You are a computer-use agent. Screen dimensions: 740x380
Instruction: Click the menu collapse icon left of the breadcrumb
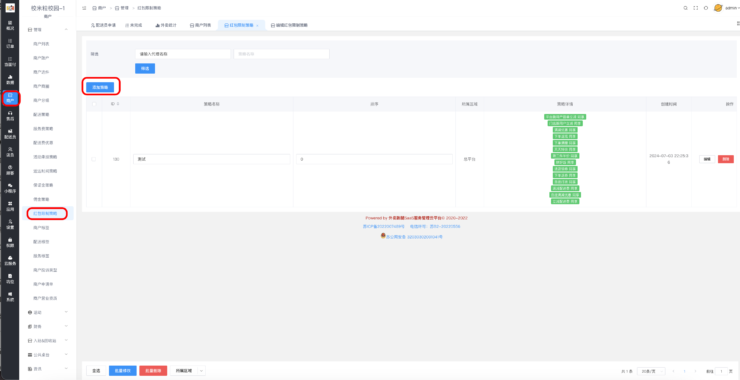[84, 8]
